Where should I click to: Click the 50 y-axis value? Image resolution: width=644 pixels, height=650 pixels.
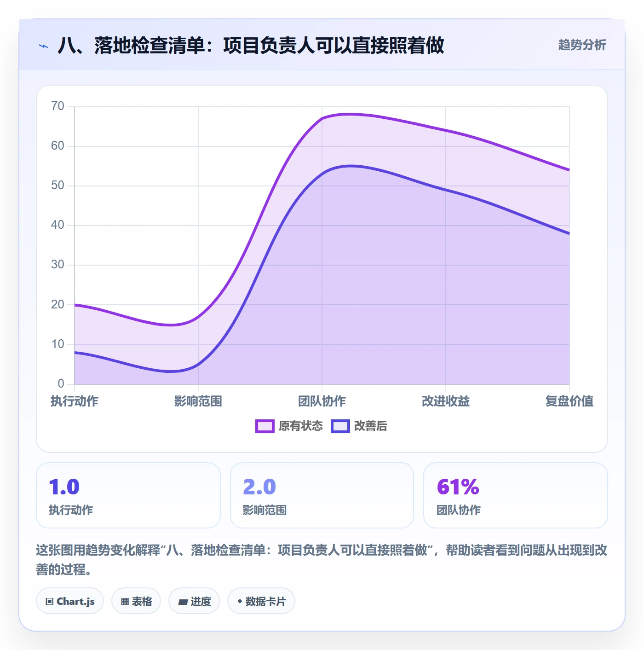click(x=58, y=186)
